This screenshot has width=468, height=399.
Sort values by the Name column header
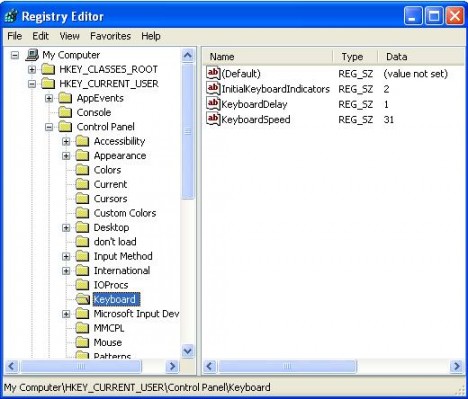tap(267, 57)
